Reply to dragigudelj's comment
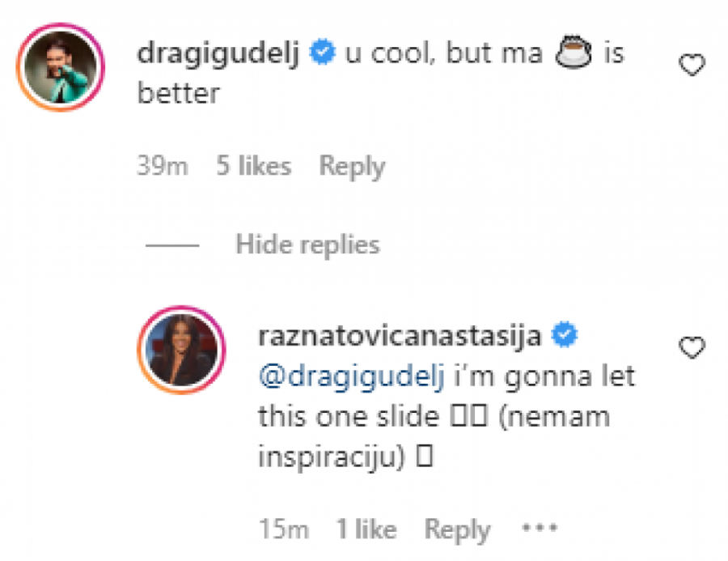The width and height of the screenshot is (728, 561). [x=352, y=166]
